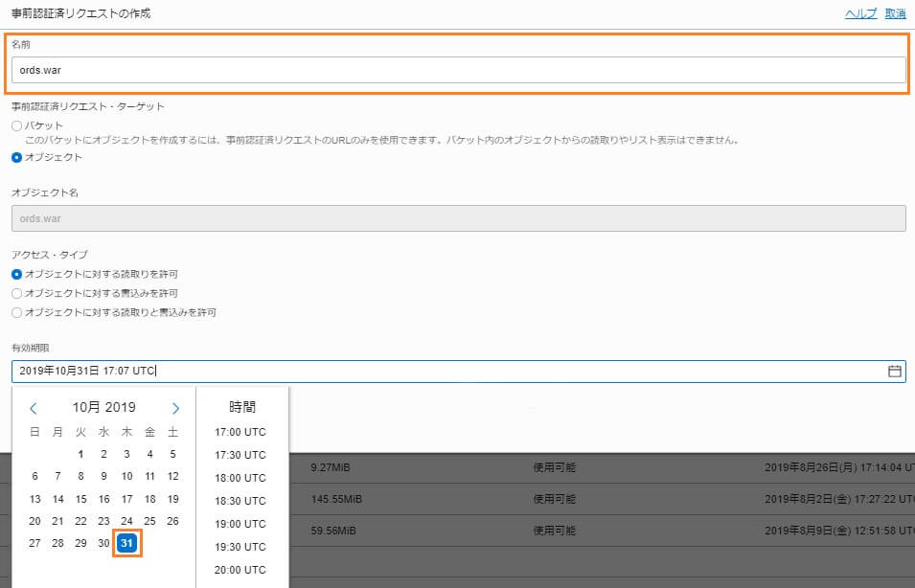This screenshot has width=915, height=588.
Task: Click the 9.27MiB size cell
Action: click(x=331, y=468)
